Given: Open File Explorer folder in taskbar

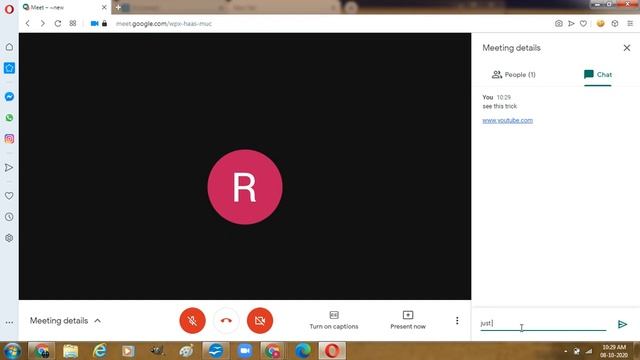Looking at the screenshot, I should tap(71, 351).
